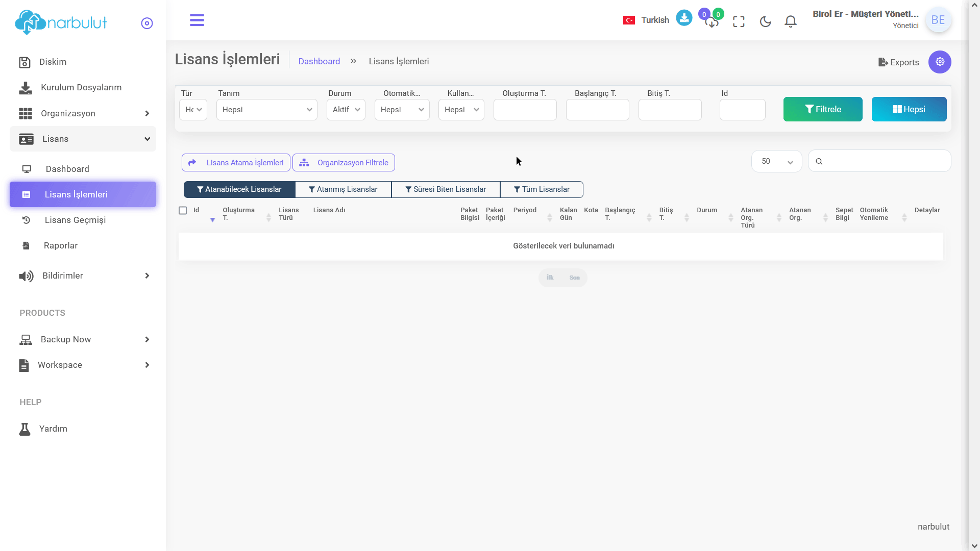Screen dimensions: 980x551
Task: Click the purple settings gear button
Action: [940, 62]
